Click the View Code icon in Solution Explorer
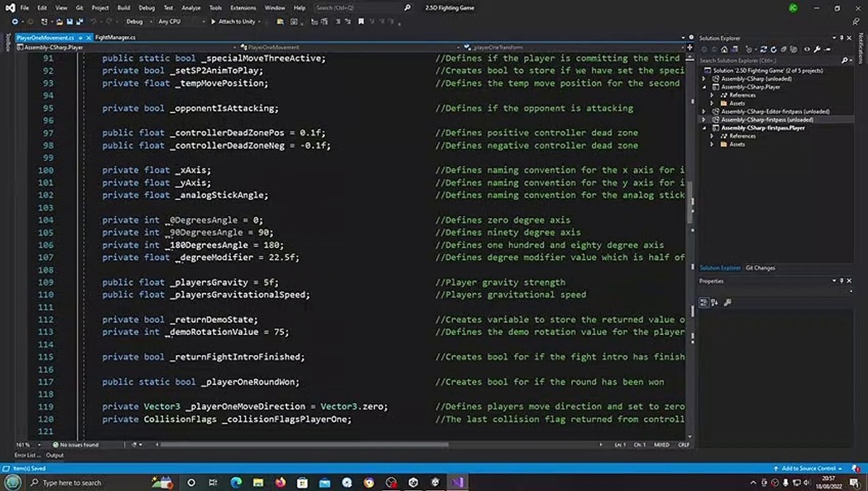Screen dimensions: 868x491 click(807, 49)
